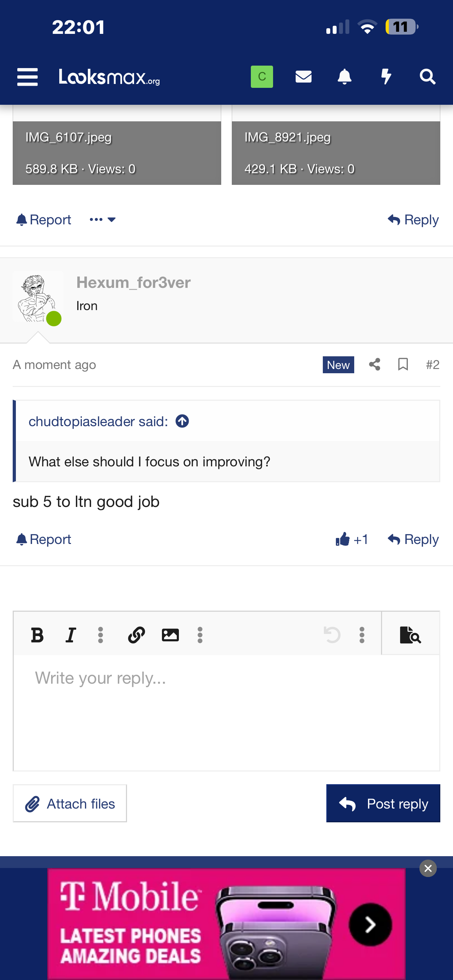Screen dimensions: 453x980
Task: Insert an image with the picture icon
Action: click(170, 635)
